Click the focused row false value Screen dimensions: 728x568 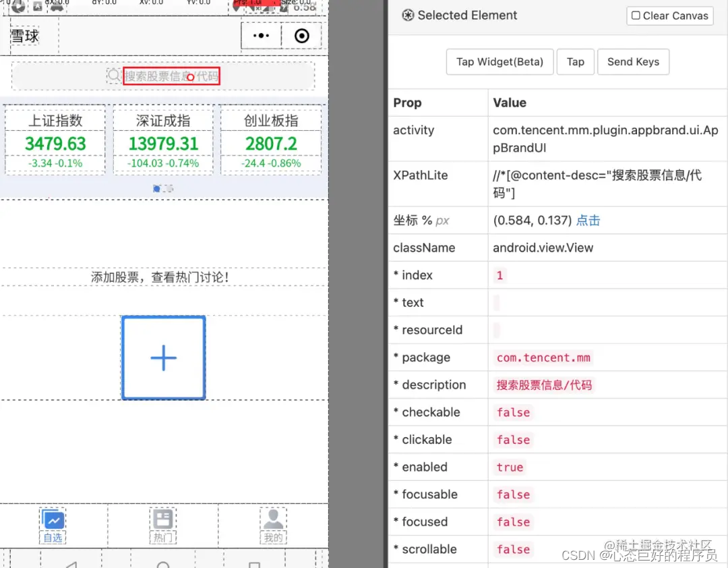[513, 522]
